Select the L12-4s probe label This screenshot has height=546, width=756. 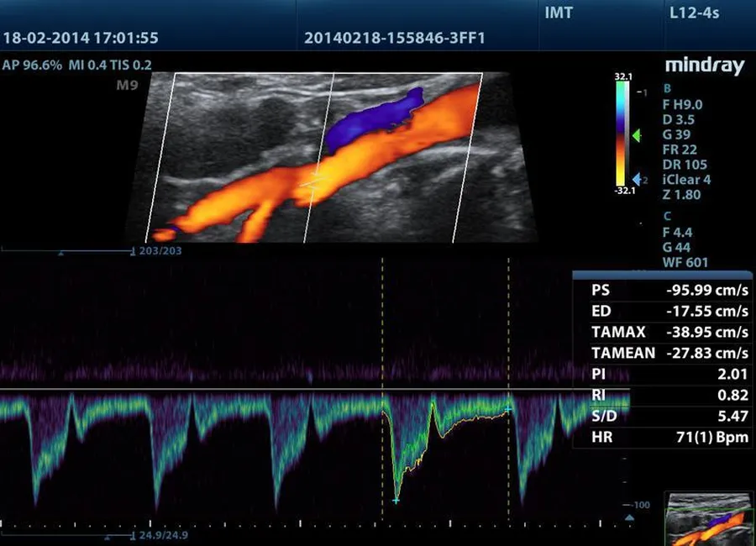tap(695, 13)
